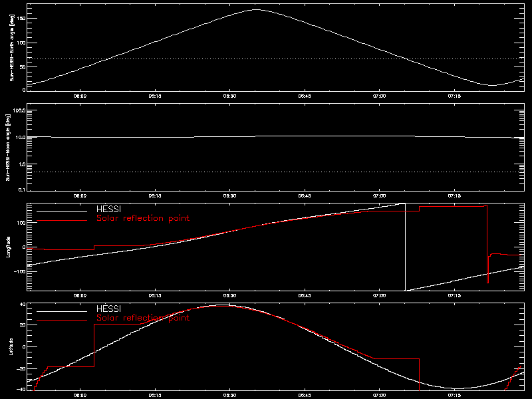Select Solar reflection point legend in Longitude plot
The width and height of the screenshot is (532, 399).
pyautogui.click(x=143, y=218)
